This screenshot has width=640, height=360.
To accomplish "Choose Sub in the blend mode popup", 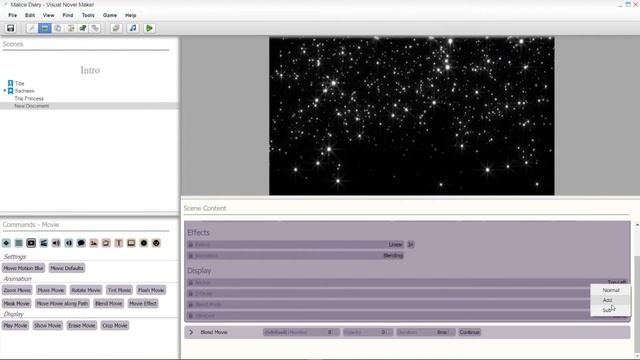I will (x=611, y=310).
